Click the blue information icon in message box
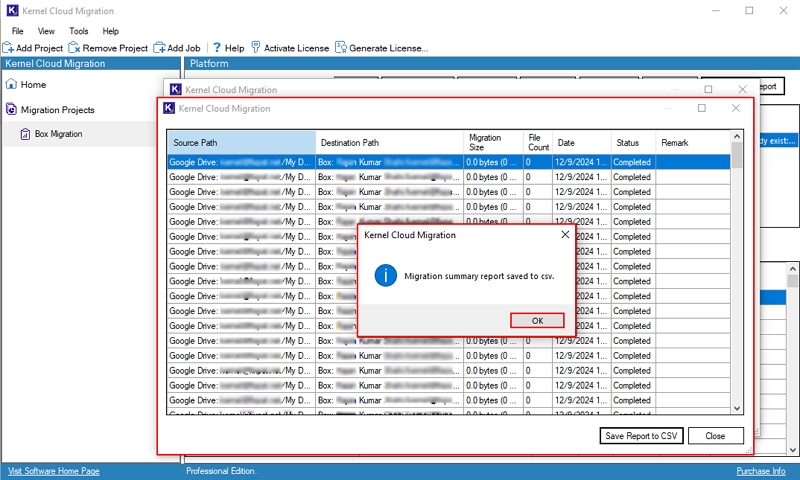The height and width of the screenshot is (480, 800). click(x=386, y=276)
